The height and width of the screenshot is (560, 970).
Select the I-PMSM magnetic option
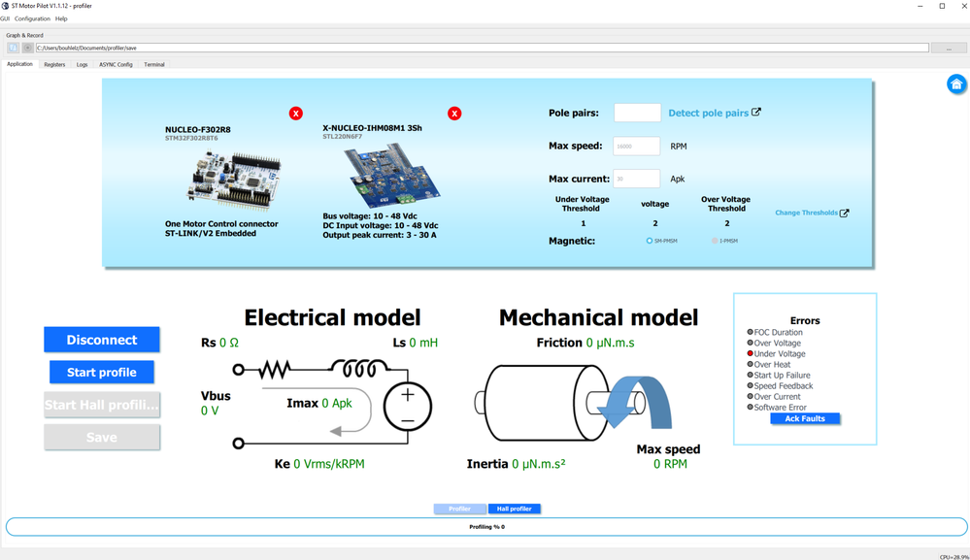(x=716, y=241)
